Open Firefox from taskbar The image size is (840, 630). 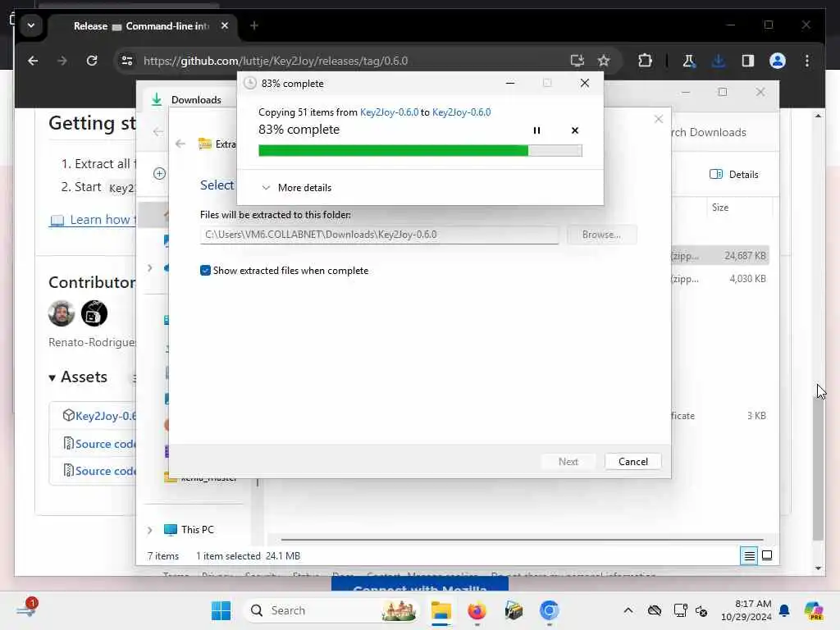477,610
